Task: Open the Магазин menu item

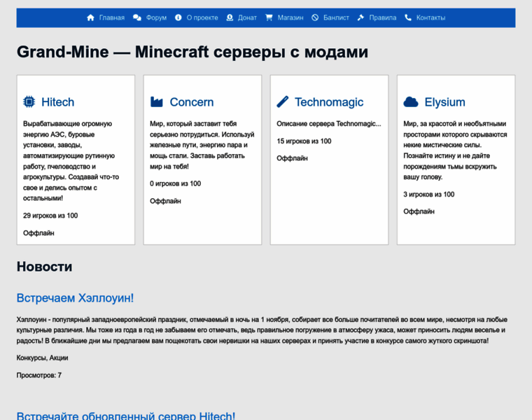Action: [290, 17]
